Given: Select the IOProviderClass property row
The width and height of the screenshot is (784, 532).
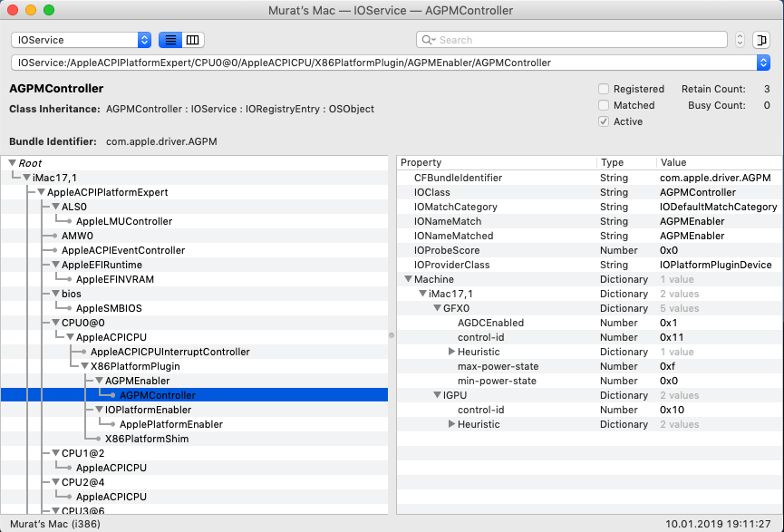Looking at the screenshot, I should pos(589,265).
